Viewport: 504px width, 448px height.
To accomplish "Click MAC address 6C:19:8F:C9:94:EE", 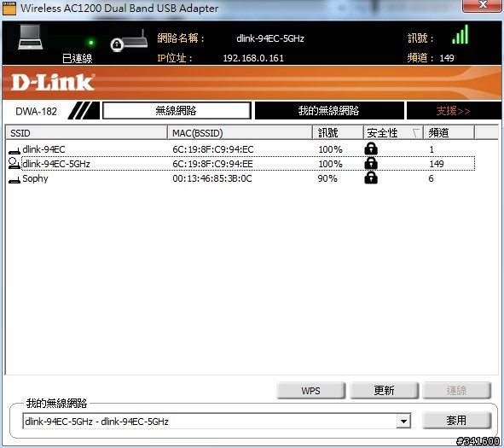I will (213, 164).
